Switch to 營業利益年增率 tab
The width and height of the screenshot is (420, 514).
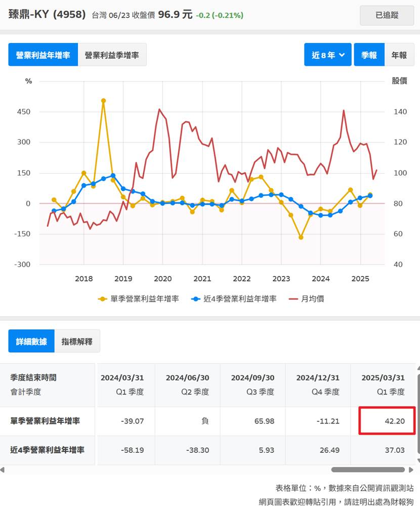(x=43, y=55)
